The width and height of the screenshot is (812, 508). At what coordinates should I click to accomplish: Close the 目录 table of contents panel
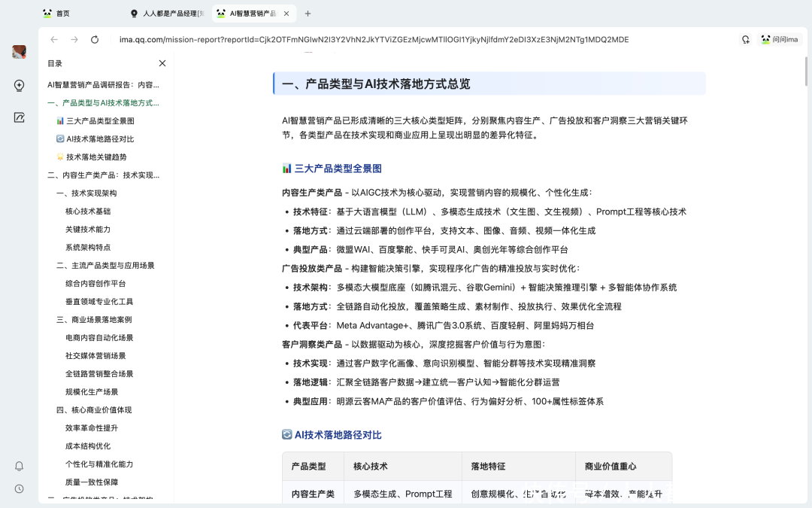[x=162, y=64]
